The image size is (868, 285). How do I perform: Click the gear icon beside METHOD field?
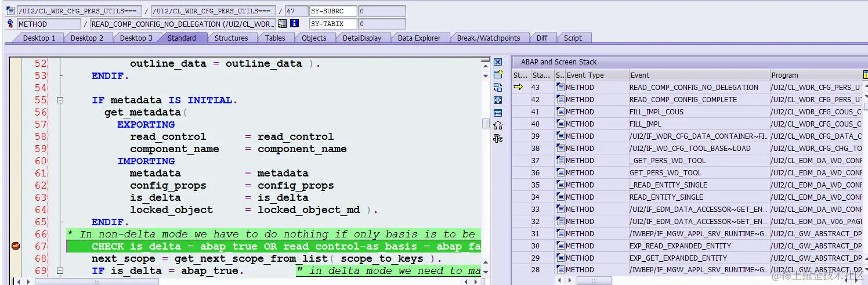10,24
